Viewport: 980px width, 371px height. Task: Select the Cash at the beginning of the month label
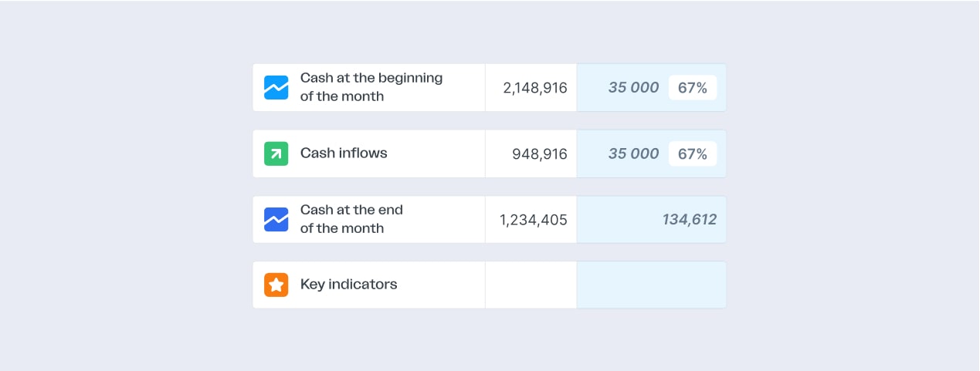coord(371,87)
